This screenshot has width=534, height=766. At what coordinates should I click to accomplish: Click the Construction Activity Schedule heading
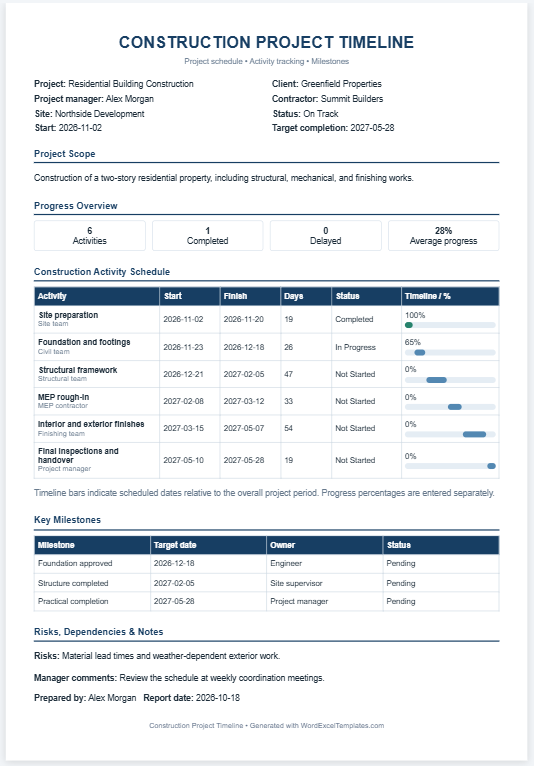(x=102, y=272)
